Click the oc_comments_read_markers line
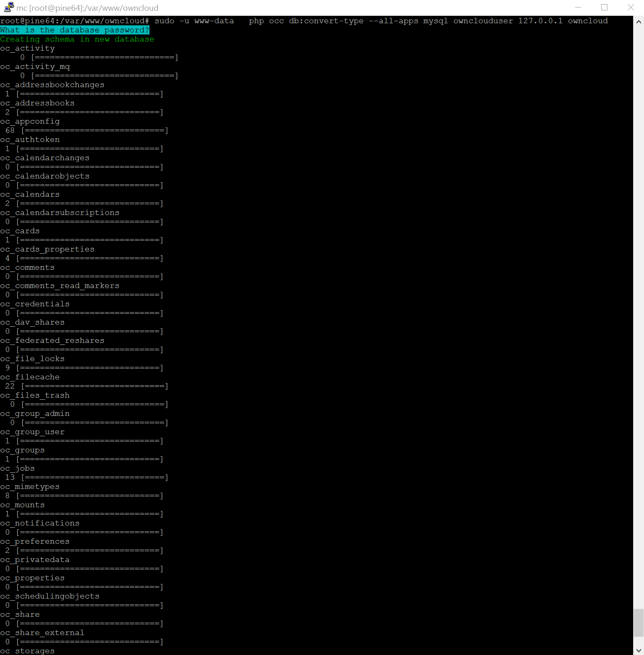 pyautogui.click(x=60, y=286)
